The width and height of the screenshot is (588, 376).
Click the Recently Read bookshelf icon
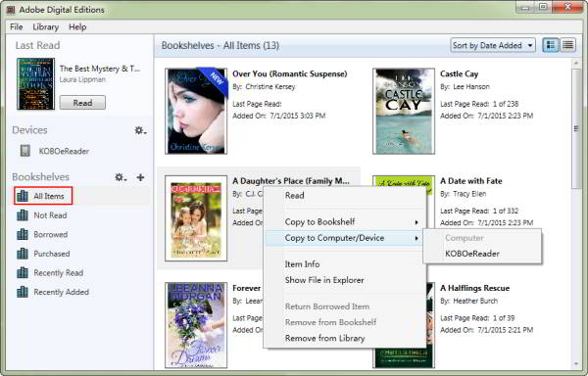tap(23, 272)
